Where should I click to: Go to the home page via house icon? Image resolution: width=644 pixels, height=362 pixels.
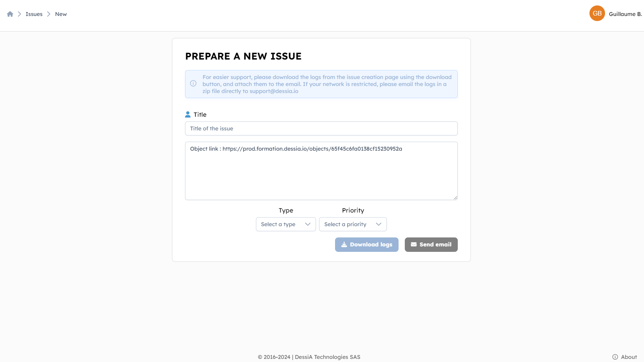[x=10, y=14]
